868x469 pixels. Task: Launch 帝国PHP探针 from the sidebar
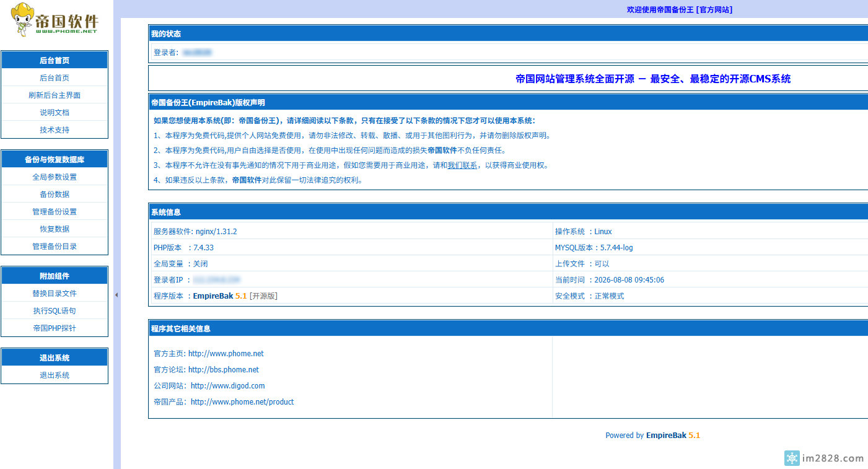tap(55, 328)
